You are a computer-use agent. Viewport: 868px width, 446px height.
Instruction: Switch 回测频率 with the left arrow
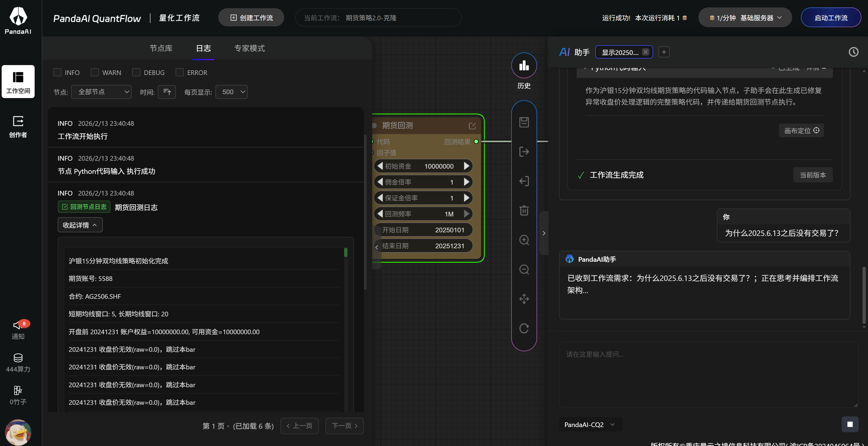pos(380,214)
